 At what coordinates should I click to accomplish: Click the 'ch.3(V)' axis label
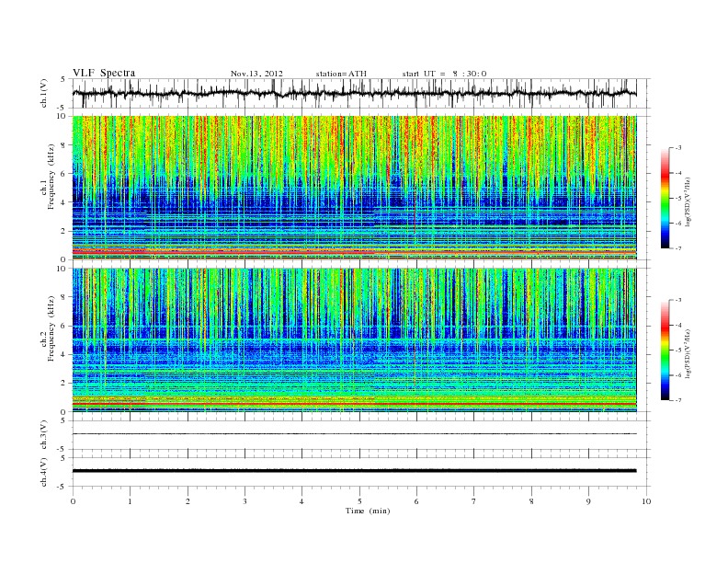pyautogui.click(x=44, y=434)
